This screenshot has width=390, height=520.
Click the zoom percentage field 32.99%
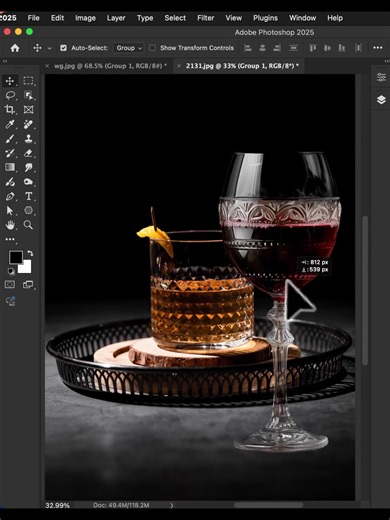[57, 505]
